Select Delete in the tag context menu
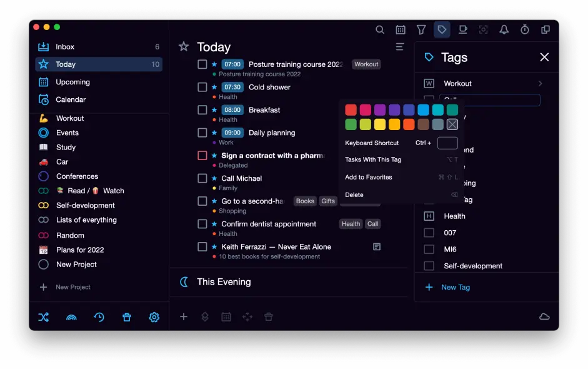 point(354,195)
